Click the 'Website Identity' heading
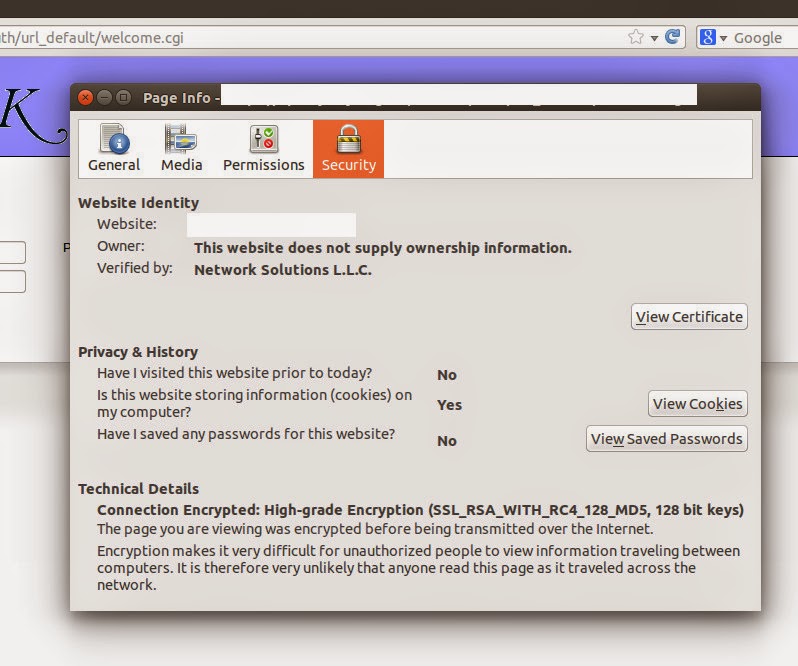 click(138, 203)
